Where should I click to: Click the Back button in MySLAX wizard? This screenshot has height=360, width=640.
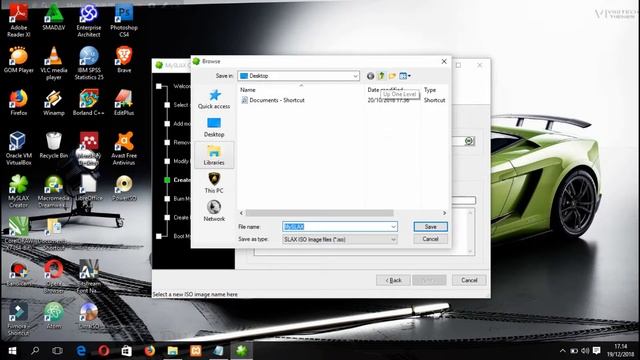pos(393,280)
